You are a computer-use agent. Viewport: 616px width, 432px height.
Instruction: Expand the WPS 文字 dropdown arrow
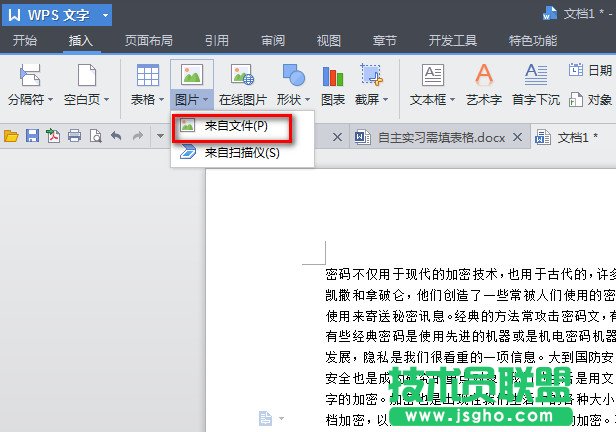pos(105,16)
